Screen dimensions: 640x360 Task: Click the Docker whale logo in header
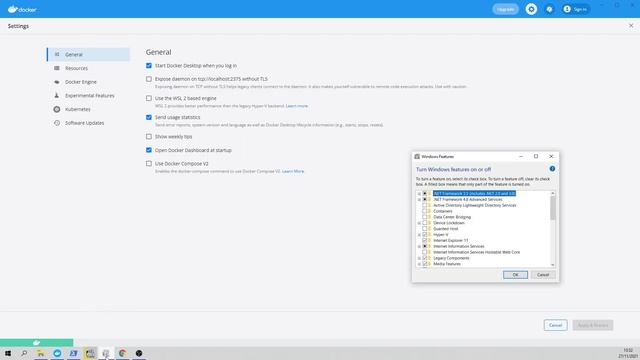(x=22, y=9)
